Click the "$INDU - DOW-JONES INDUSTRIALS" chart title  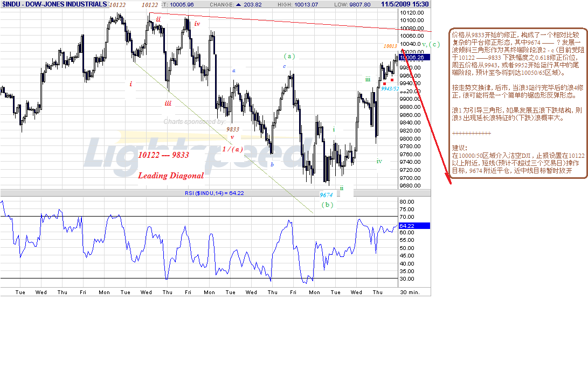[x=55, y=4]
